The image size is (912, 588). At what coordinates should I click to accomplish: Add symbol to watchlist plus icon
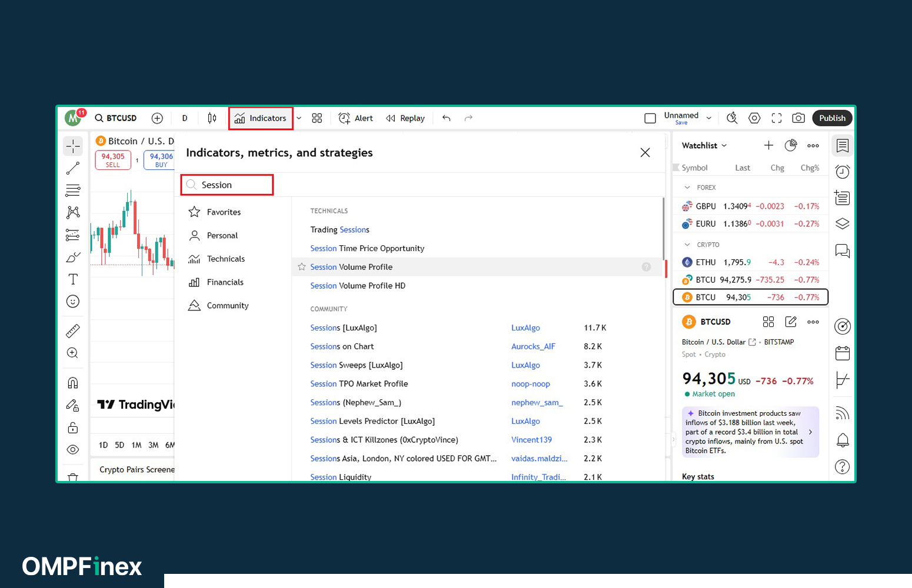click(768, 145)
